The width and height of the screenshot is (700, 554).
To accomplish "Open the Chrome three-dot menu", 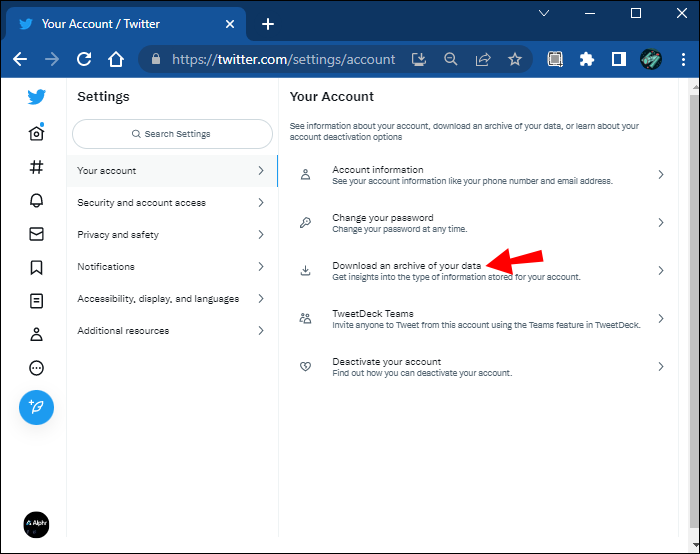I will (683, 59).
